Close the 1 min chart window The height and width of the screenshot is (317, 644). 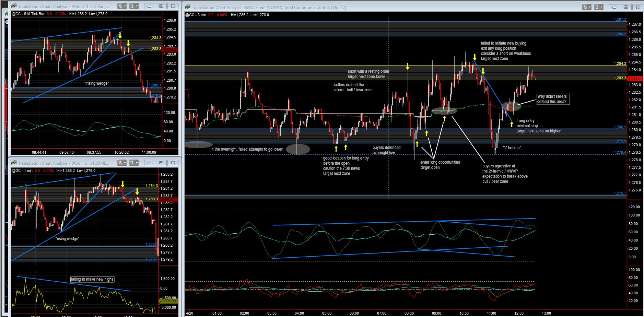pyautogui.click(x=173, y=163)
